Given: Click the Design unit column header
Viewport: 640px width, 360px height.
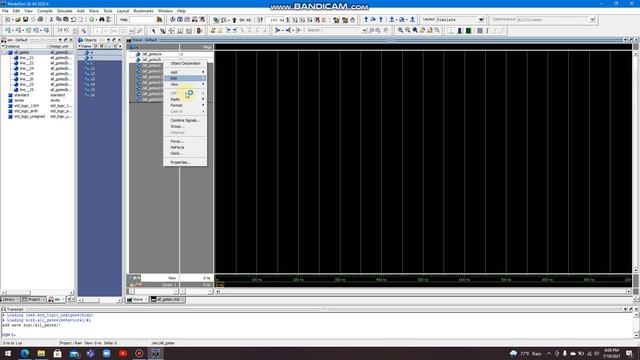Looking at the screenshot, I should click(61, 46).
